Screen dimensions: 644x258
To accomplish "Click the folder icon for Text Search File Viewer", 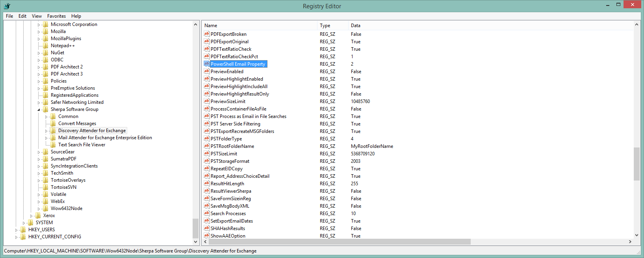I will [x=53, y=145].
